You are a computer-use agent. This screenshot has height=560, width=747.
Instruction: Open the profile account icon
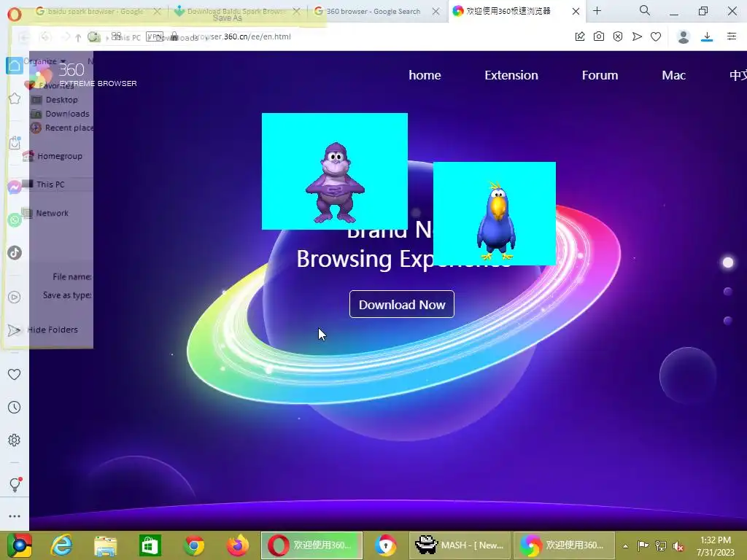pos(684,36)
